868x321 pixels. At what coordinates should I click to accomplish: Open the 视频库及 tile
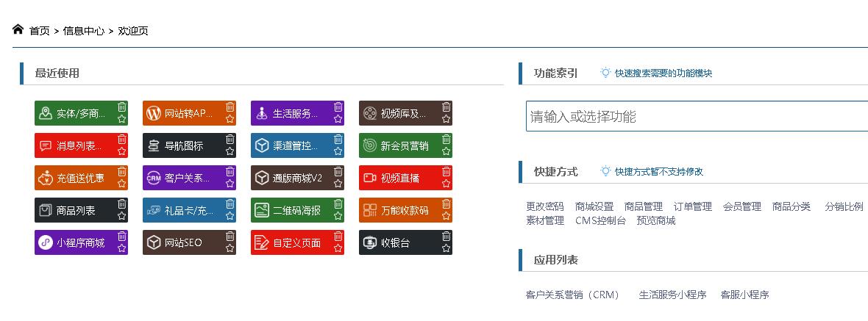click(405, 113)
